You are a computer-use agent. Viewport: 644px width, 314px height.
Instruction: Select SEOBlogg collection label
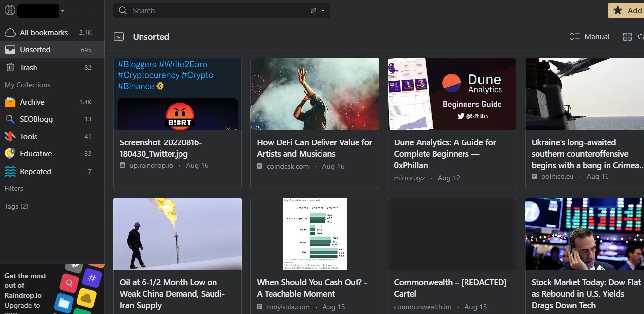click(x=36, y=119)
